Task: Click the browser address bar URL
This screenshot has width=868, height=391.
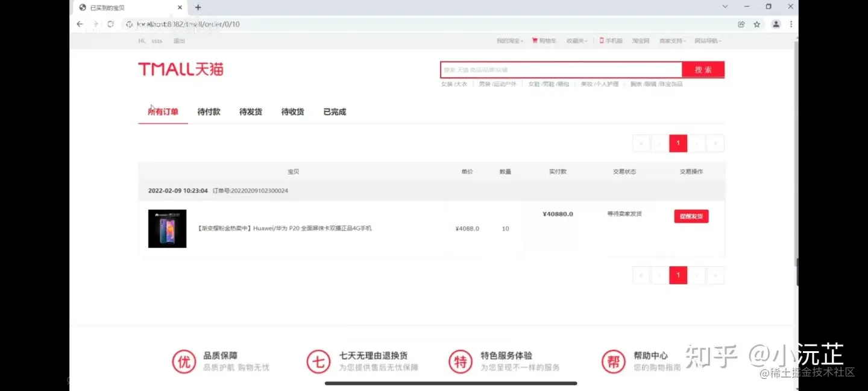Action: click(x=189, y=24)
